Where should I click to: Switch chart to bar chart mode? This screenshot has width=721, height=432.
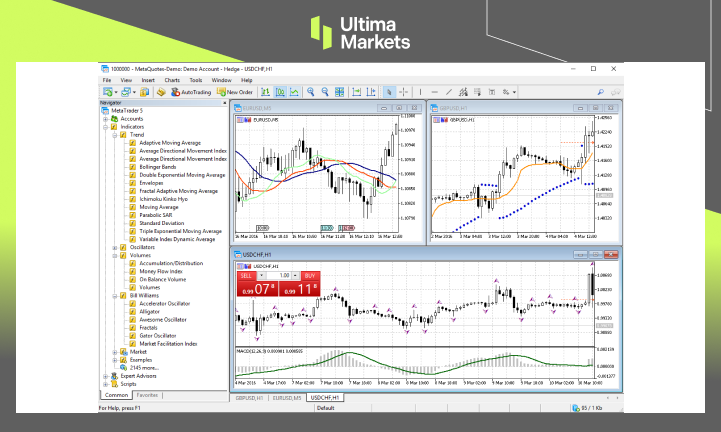[265, 92]
